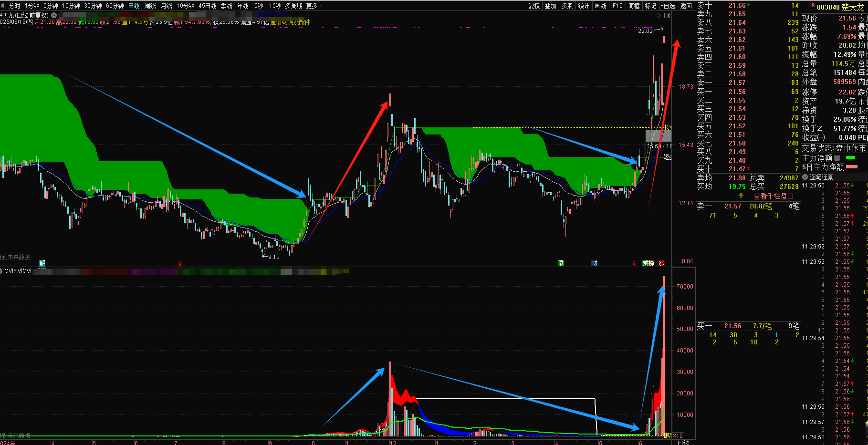Click the 叠加 overlay button
Screen dimensions: 868x445
pyautogui.click(x=551, y=6)
